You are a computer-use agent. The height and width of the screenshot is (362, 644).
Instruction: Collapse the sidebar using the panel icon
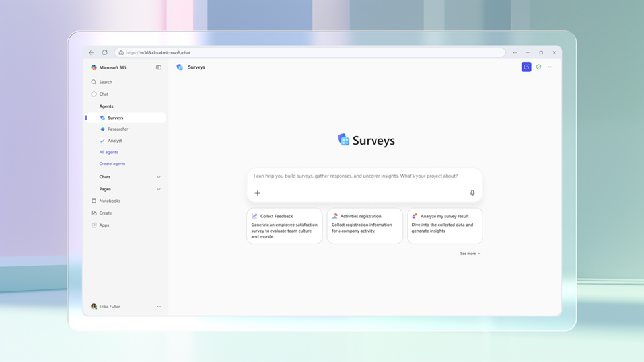pyautogui.click(x=159, y=67)
